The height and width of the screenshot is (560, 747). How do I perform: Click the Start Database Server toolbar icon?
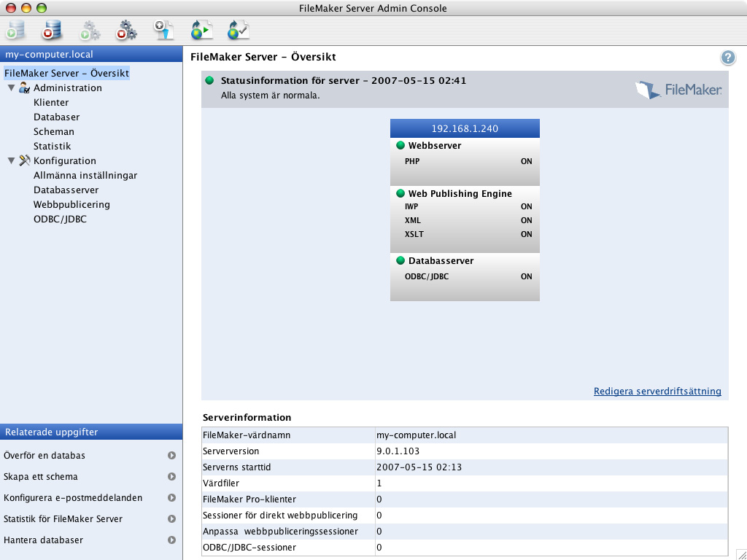pos(16,31)
